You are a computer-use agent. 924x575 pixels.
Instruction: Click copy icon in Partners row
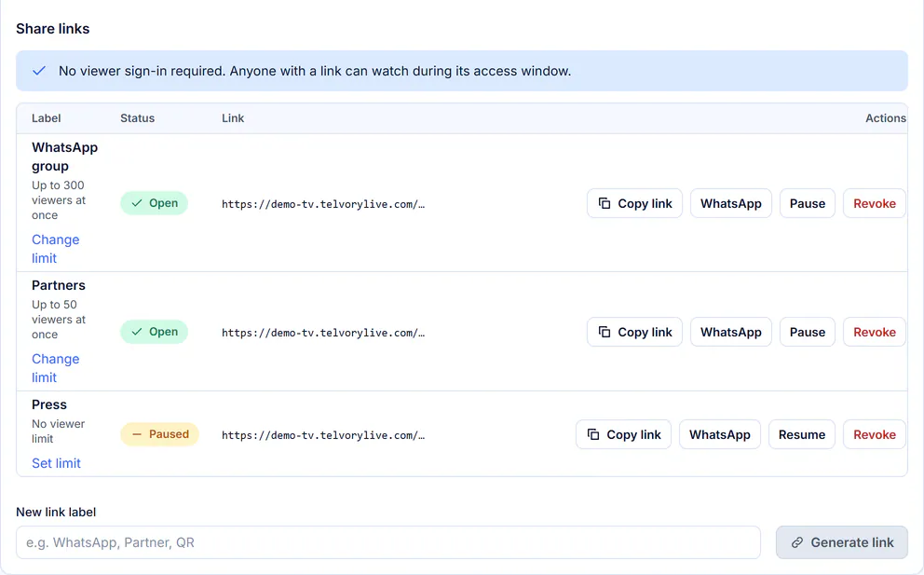[x=605, y=332]
